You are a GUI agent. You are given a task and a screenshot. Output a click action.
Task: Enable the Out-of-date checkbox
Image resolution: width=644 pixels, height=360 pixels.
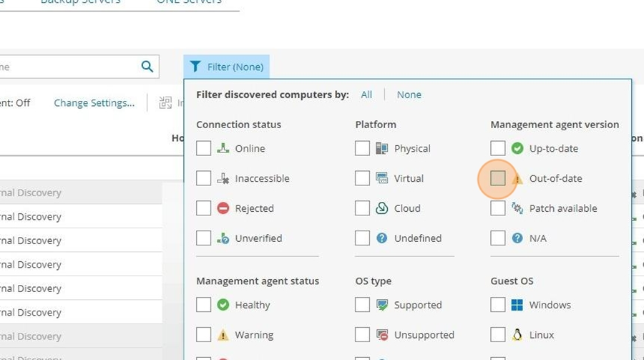click(498, 178)
